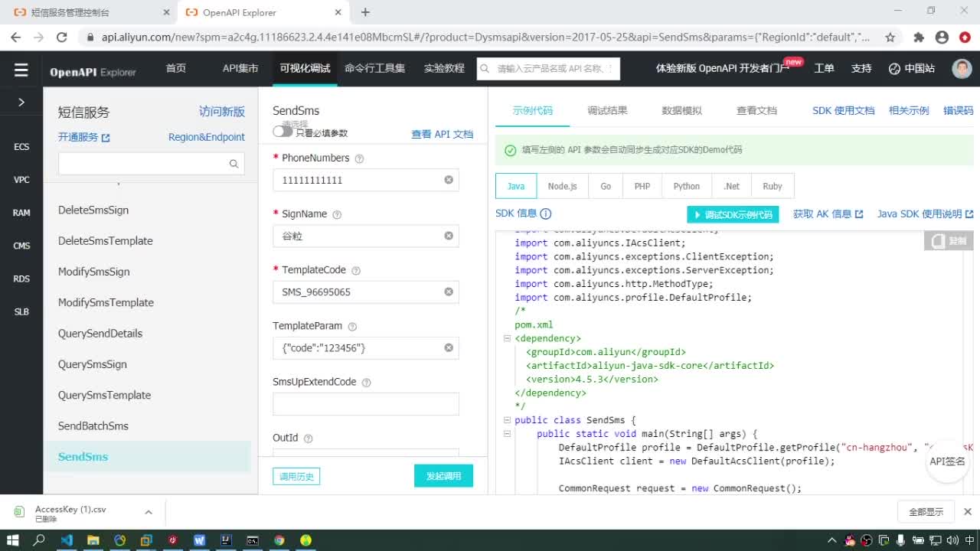
Task: Open the API集市 navigation item
Action: (x=240, y=68)
